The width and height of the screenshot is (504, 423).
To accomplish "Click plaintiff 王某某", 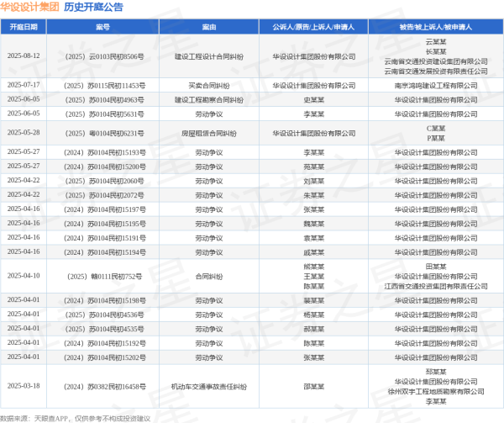I will click(x=313, y=277).
